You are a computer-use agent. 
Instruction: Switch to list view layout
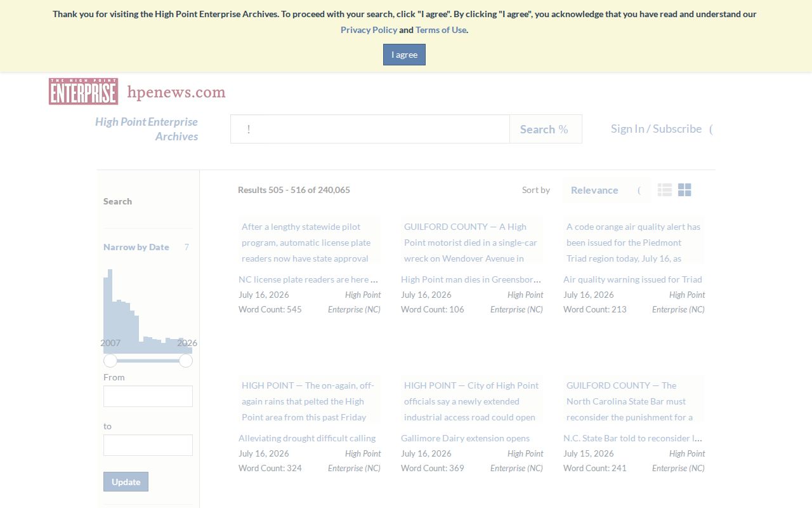click(665, 190)
